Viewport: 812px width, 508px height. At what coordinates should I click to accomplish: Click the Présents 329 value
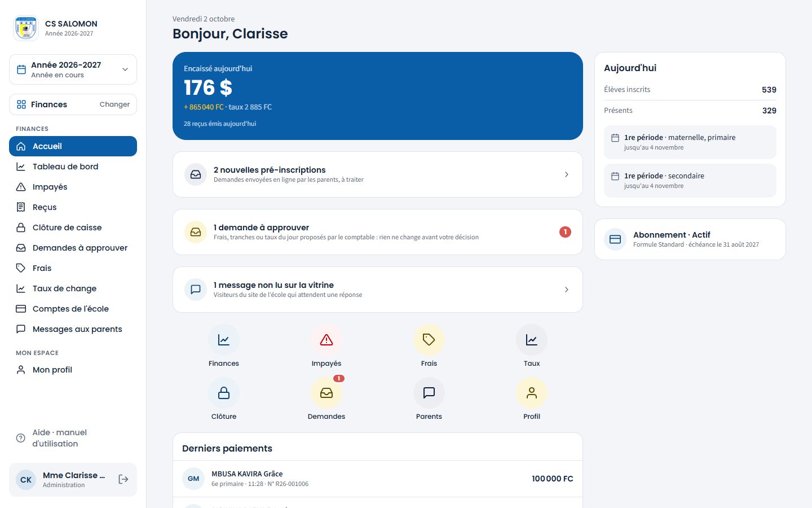[769, 111]
